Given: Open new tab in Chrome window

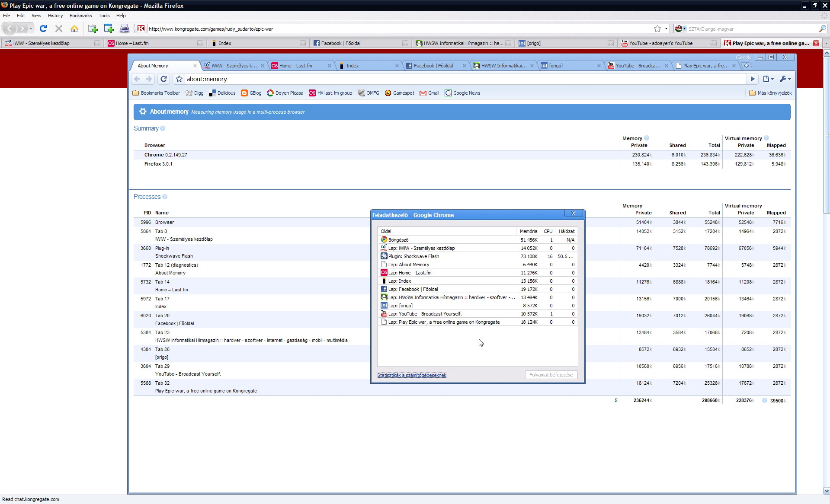Looking at the screenshot, I should tap(747, 66).
